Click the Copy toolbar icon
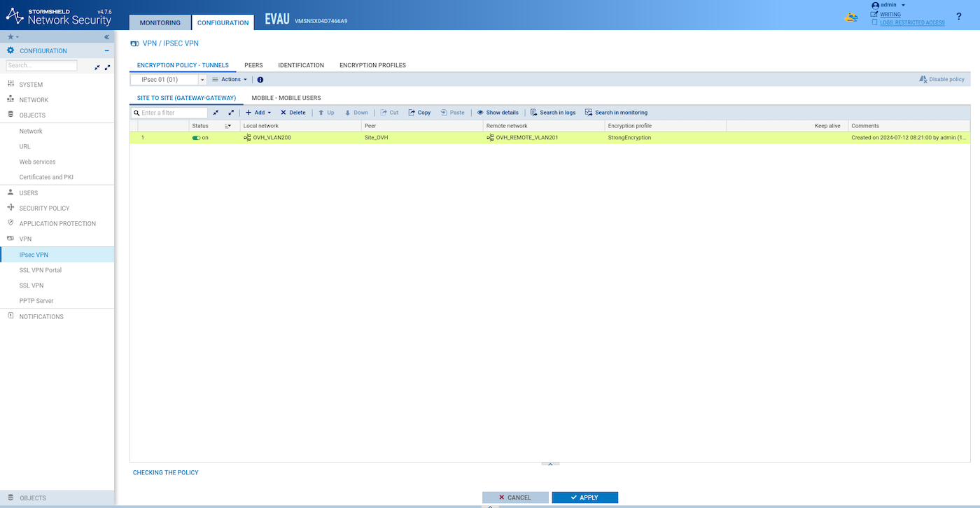This screenshot has width=980, height=508. [412, 113]
